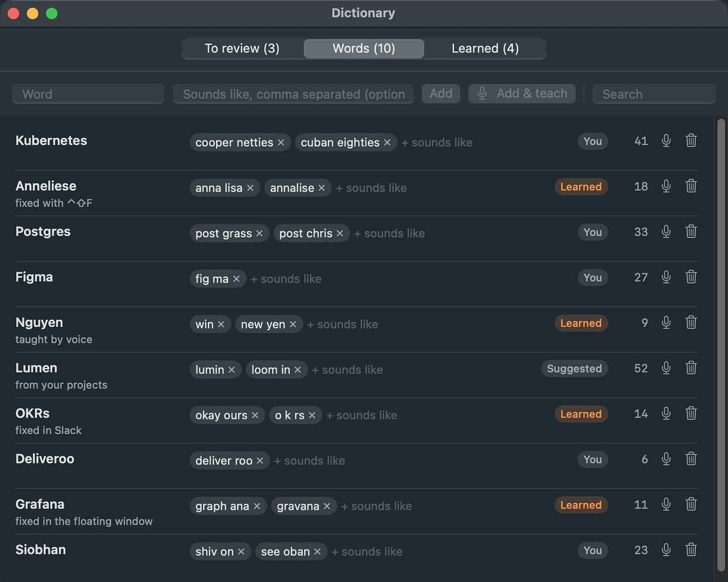Remove 'new yen' from Nguyen
This screenshot has height=582, width=728.
(x=292, y=324)
